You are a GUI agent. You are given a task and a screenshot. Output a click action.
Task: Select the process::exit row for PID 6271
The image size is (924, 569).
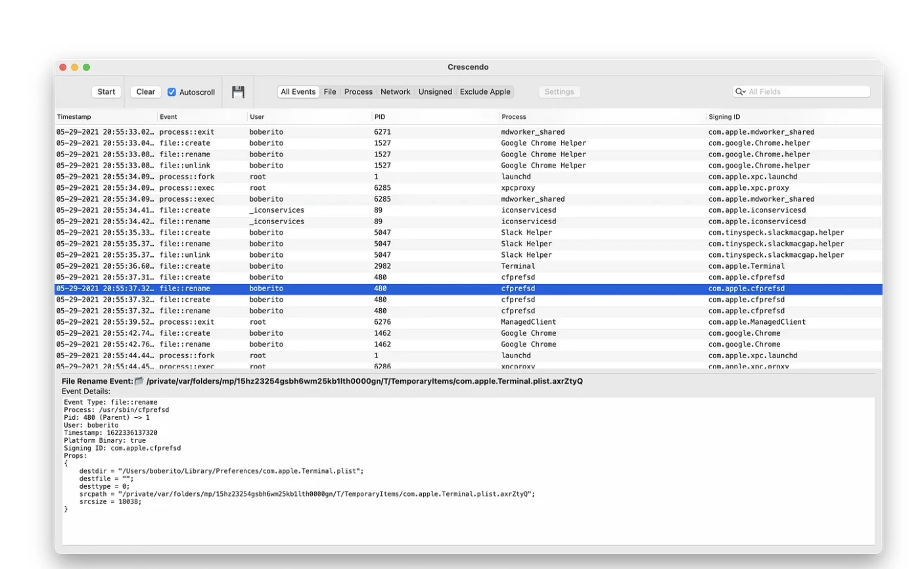[468, 132]
